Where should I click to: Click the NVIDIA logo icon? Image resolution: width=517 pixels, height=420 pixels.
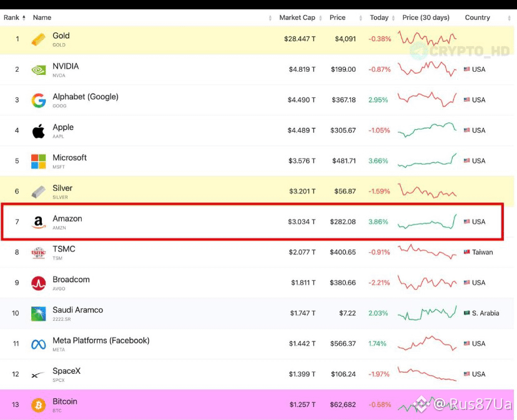click(x=38, y=70)
